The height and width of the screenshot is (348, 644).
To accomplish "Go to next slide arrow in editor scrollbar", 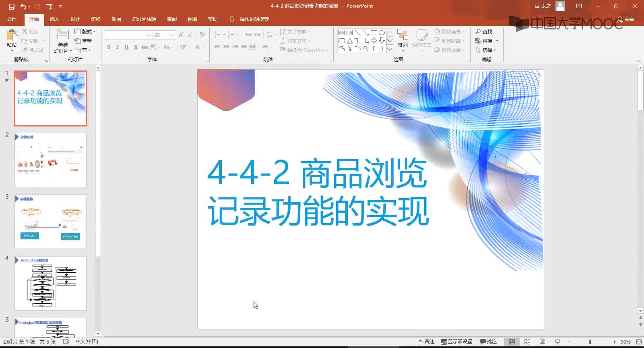I will [640, 324].
